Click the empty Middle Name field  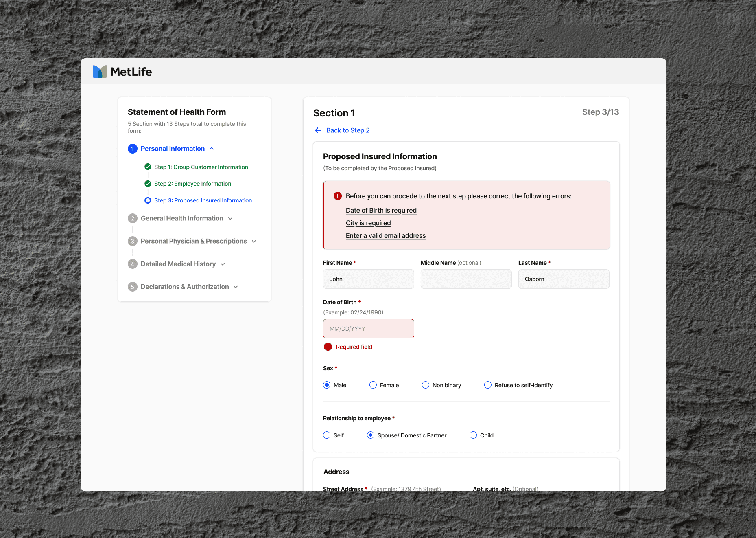[x=466, y=279]
